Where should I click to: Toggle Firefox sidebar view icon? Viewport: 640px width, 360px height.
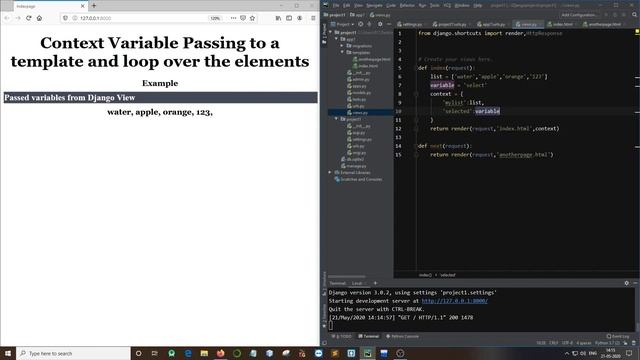click(289, 18)
